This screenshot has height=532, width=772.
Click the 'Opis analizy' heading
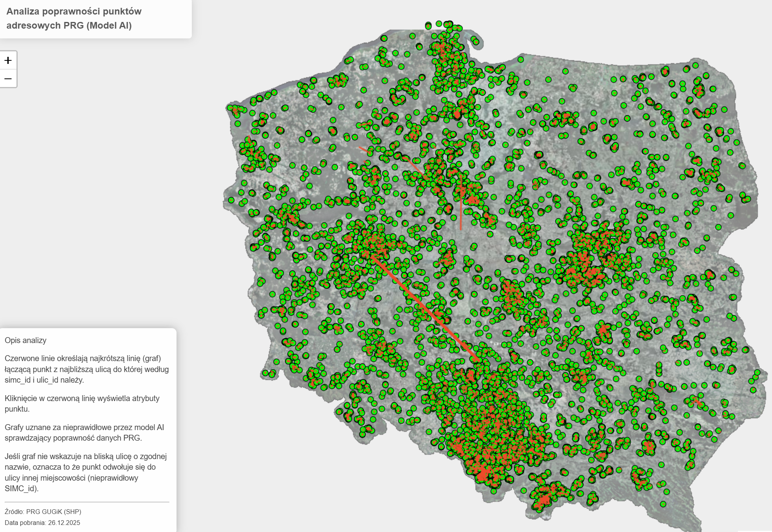point(25,340)
